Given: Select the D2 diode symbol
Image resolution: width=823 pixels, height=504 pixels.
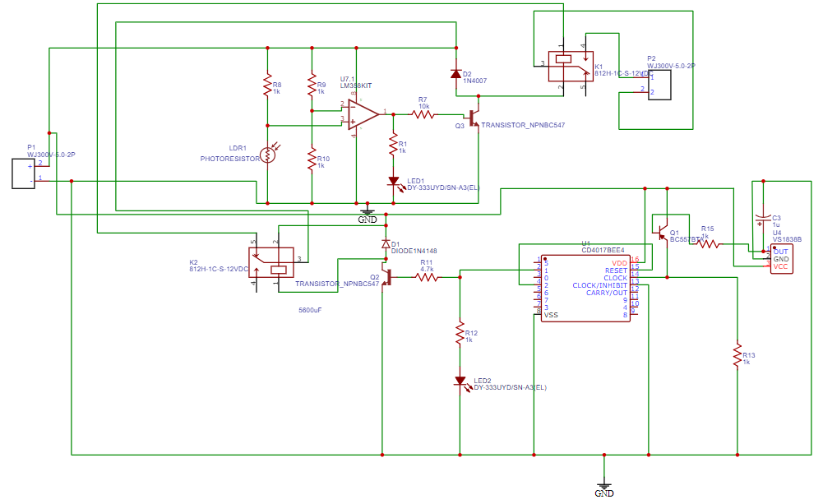Looking at the screenshot, I should coord(456,73).
